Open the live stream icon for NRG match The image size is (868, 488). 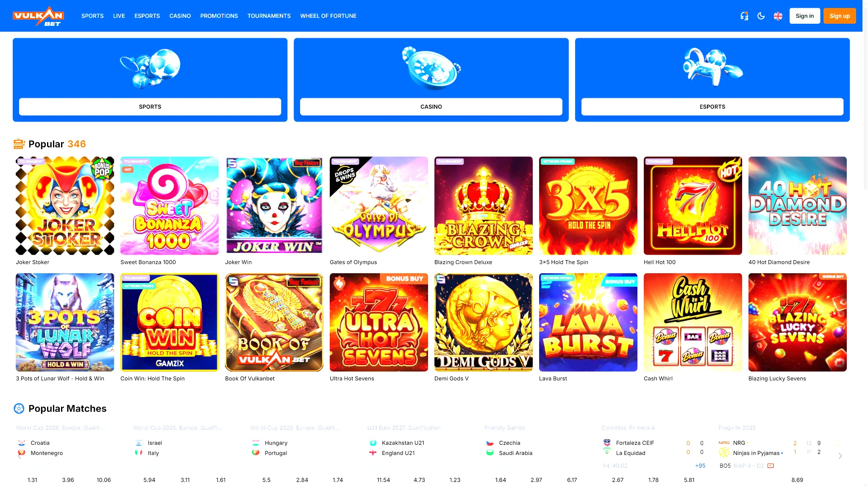[x=771, y=466]
